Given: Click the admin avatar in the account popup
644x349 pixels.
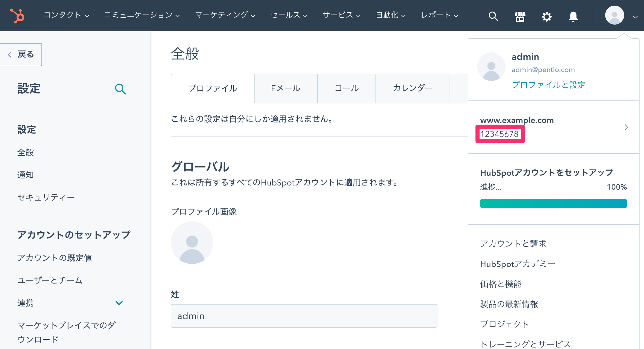Looking at the screenshot, I should tap(491, 67).
